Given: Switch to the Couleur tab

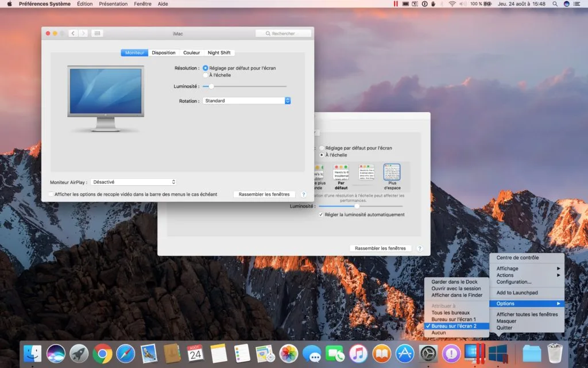Looking at the screenshot, I should (191, 52).
